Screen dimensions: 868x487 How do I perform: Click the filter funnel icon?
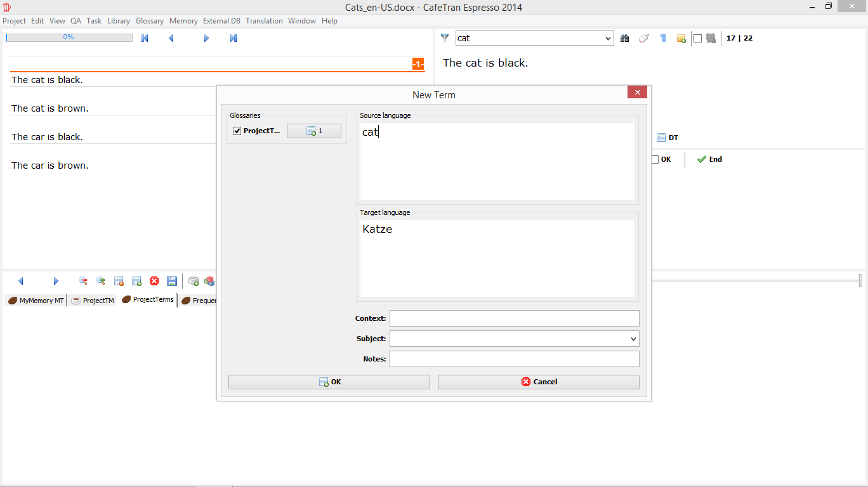coord(445,38)
